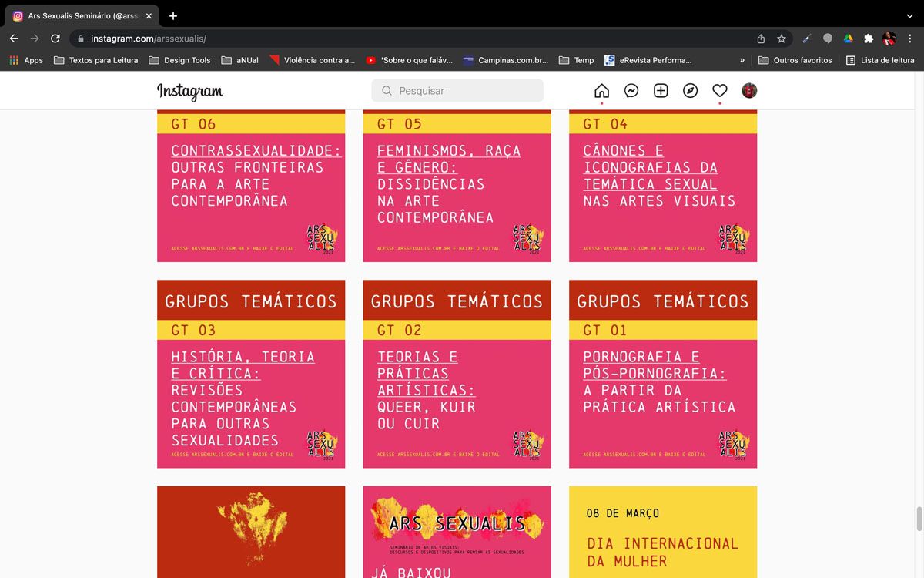This screenshot has width=924, height=578.
Task: Open Design Tools bookmark folder
Action: [x=179, y=60]
